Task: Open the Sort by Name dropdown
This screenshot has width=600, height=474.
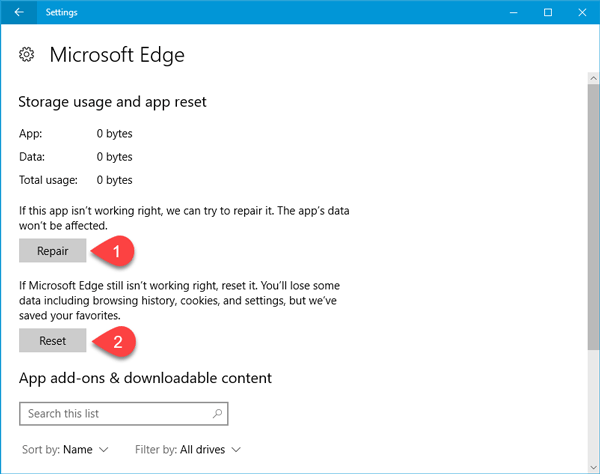Action: pyautogui.click(x=65, y=450)
